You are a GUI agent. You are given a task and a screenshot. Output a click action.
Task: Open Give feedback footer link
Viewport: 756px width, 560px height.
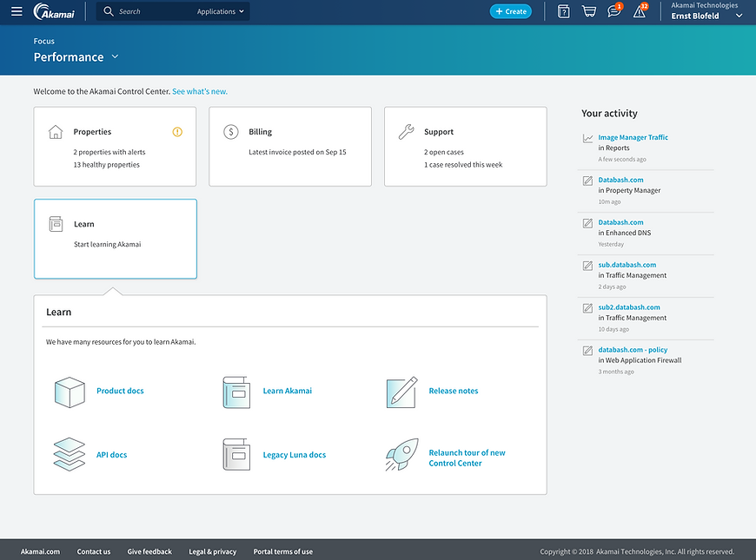point(149,552)
